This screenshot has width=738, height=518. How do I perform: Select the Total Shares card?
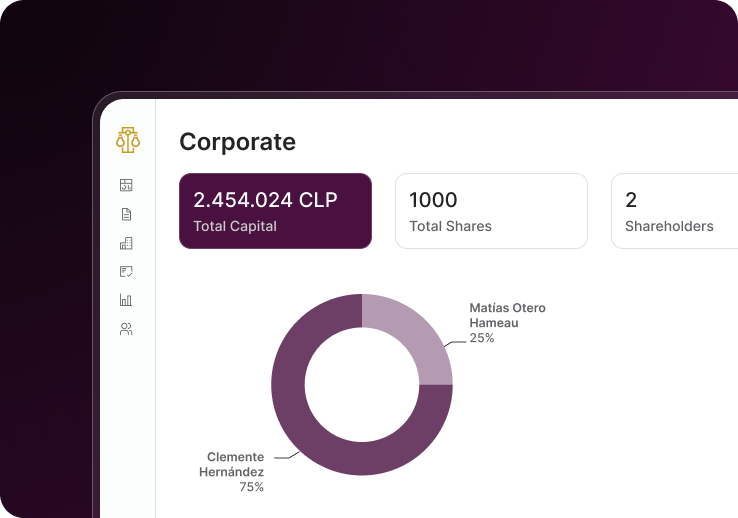[x=491, y=211]
